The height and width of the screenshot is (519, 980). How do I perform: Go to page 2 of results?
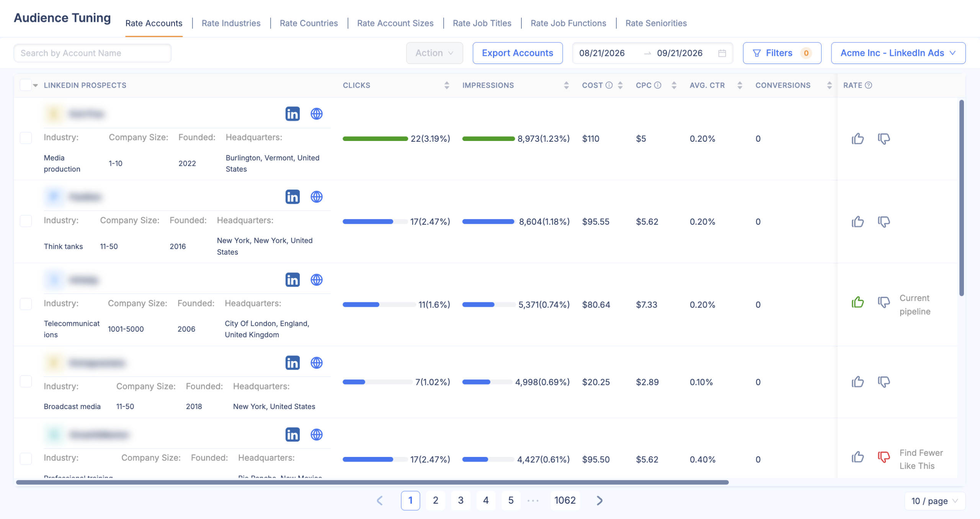435,501
